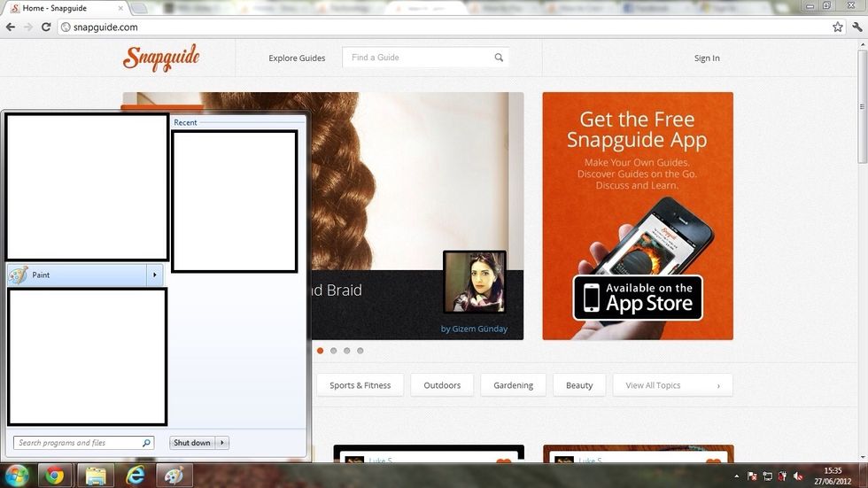Image resolution: width=868 pixels, height=488 pixels.
Task: Click the Find a Guide search field
Action: click(425, 58)
